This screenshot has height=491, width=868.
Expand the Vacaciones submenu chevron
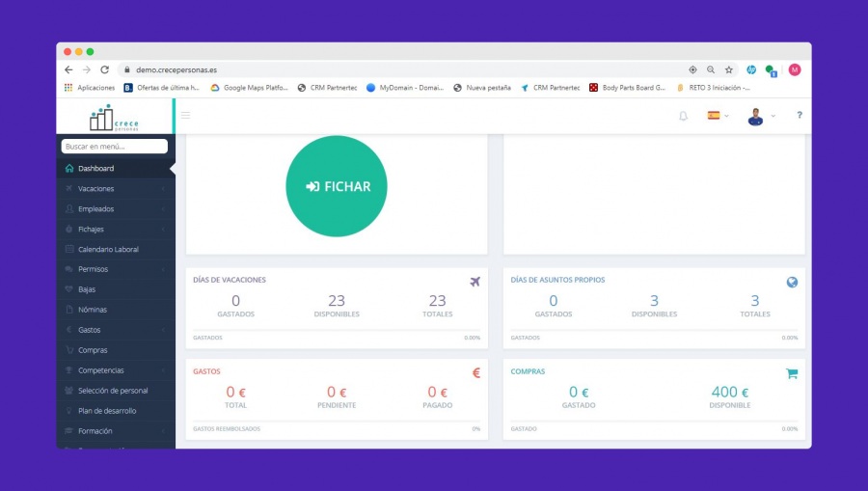(x=163, y=189)
